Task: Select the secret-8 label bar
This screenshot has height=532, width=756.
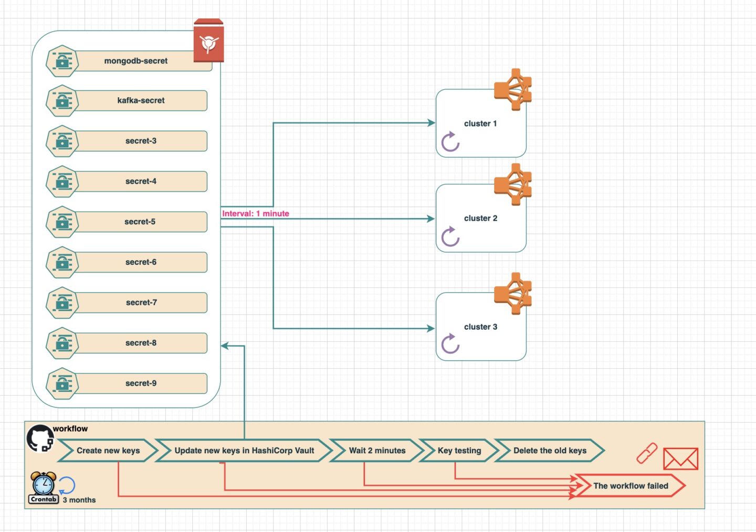Action: (x=141, y=343)
